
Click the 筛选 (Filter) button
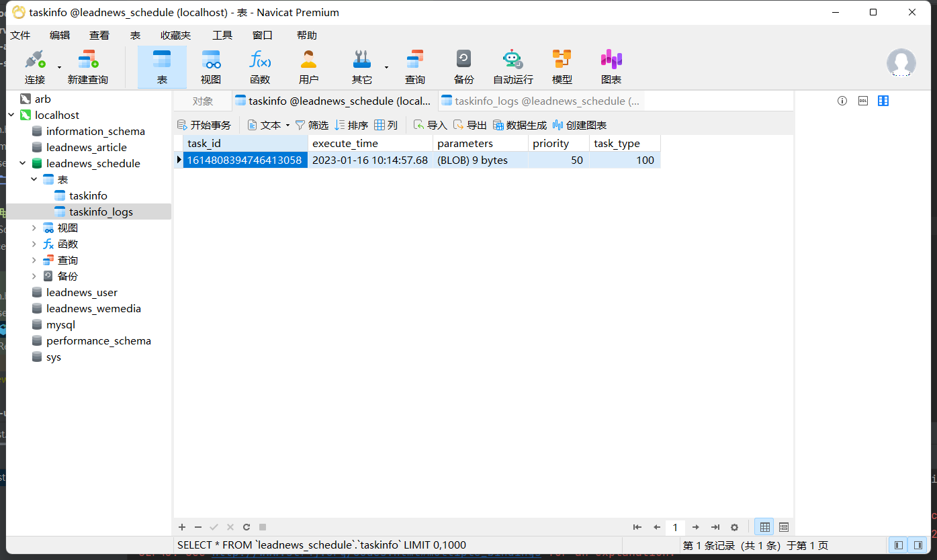coord(312,125)
